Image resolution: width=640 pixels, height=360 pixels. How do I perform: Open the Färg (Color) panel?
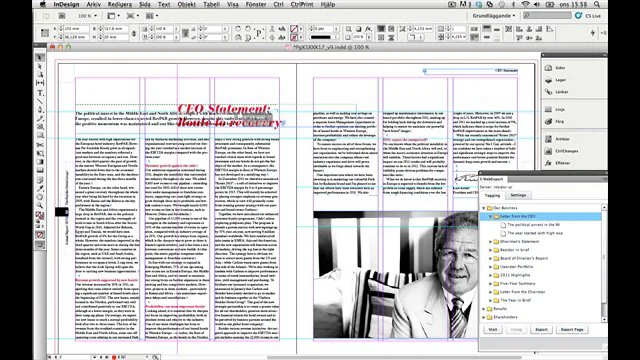tap(556, 122)
